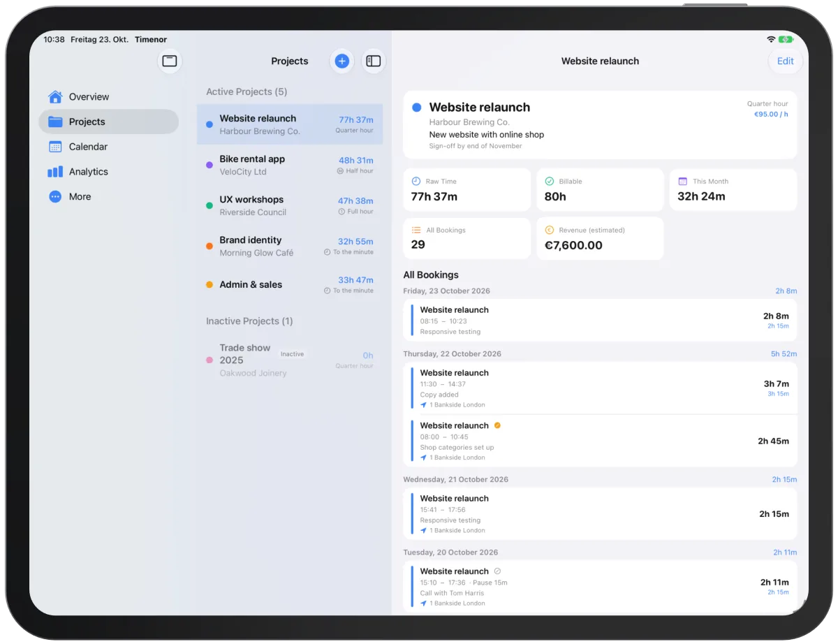
Task: Click the Revenue euro icon
Action: [549, 230]
